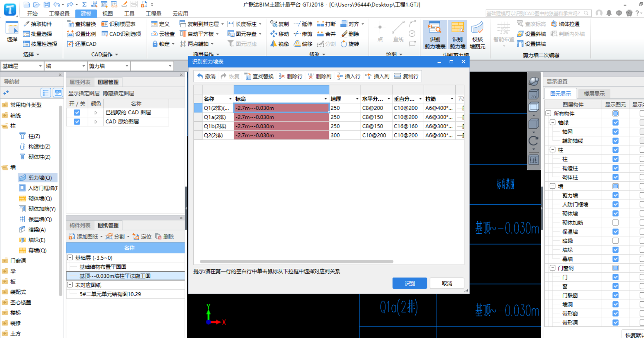This screenshot has width=644, height=338.
Task: Click the 打断 break tool
Action: 326,24
